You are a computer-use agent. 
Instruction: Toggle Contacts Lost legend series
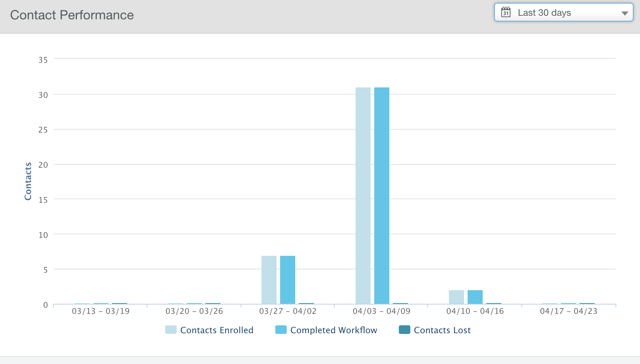point(435,330)
